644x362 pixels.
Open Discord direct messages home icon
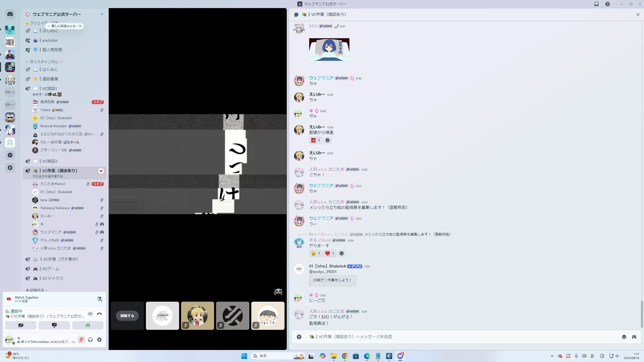tap(10, 14)
